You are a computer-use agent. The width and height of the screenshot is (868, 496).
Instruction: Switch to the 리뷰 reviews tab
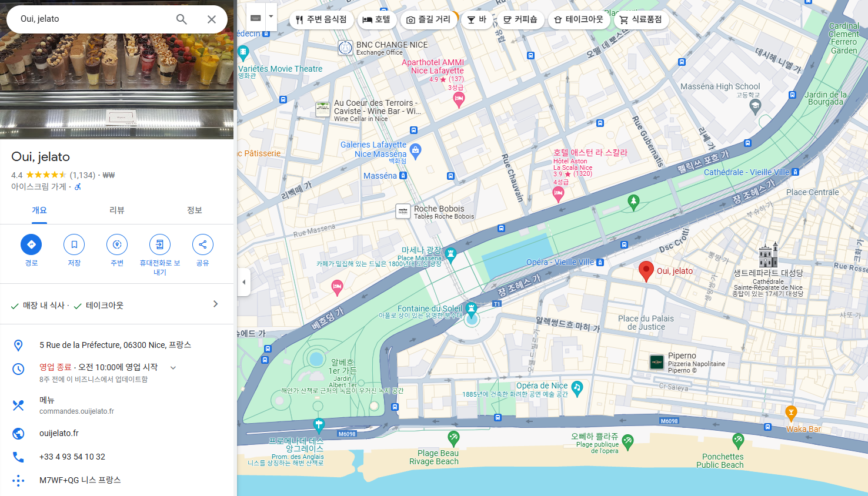pos(117,210)
